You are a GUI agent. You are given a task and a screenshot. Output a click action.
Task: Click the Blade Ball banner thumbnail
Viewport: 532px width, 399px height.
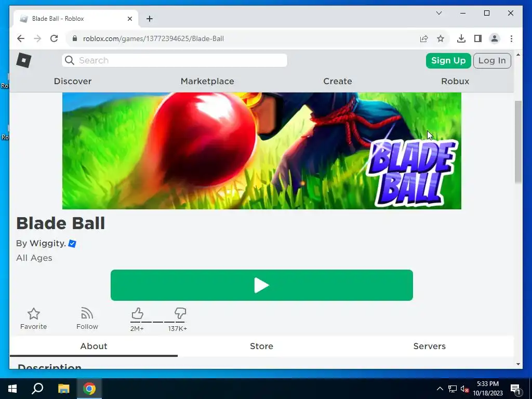tap(262, 151)
